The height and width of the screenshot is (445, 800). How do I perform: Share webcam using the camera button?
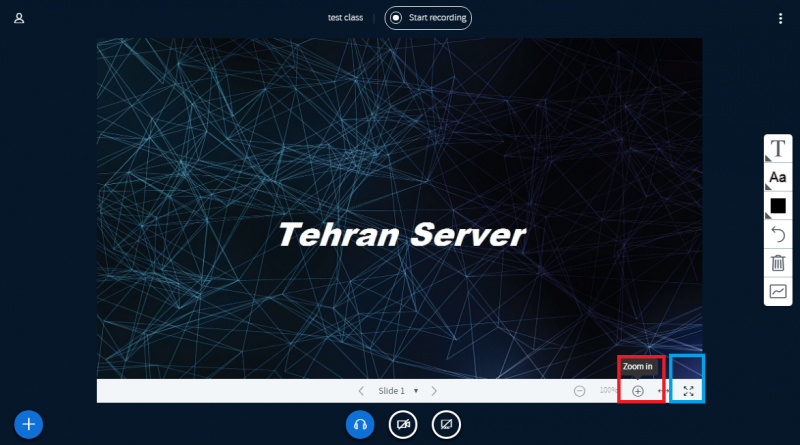403,424
